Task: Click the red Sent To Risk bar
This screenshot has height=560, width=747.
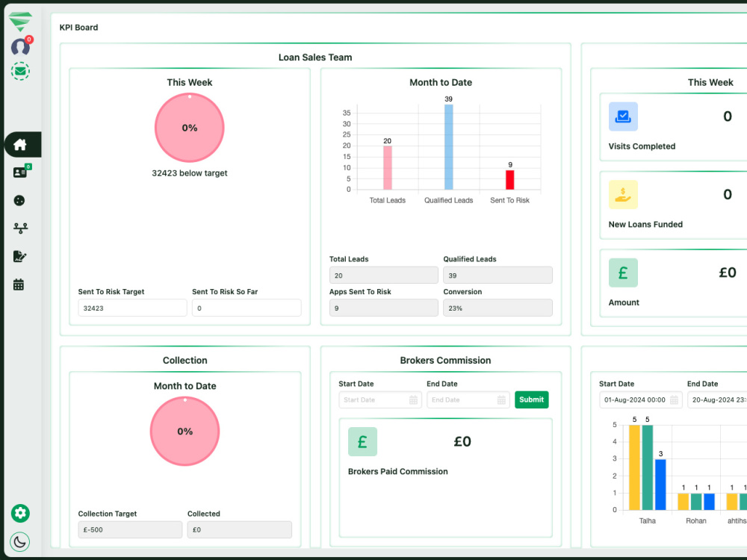Action: pos(509,179)
